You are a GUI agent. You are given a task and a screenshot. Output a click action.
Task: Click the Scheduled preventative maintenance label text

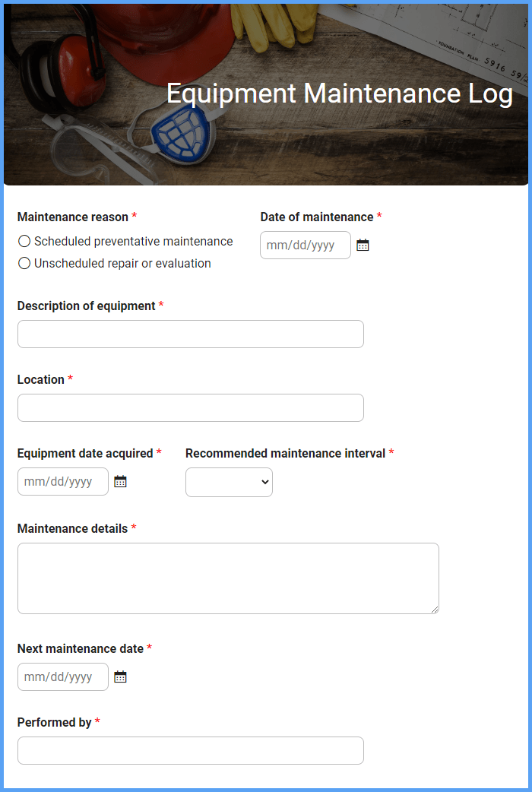(x=133, y=242)
